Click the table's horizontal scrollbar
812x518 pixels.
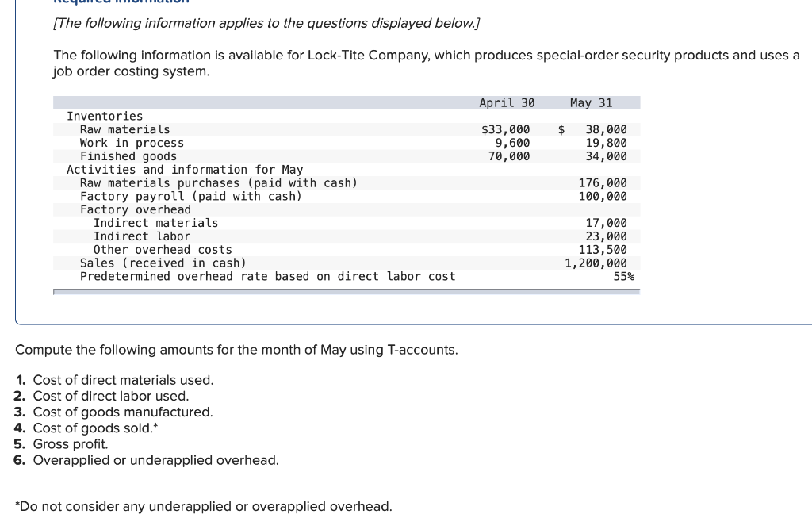click(347, 292)
